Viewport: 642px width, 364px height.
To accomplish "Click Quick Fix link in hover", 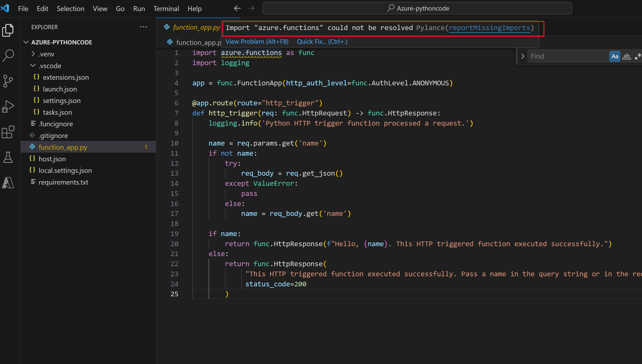I will coord(322,42).
